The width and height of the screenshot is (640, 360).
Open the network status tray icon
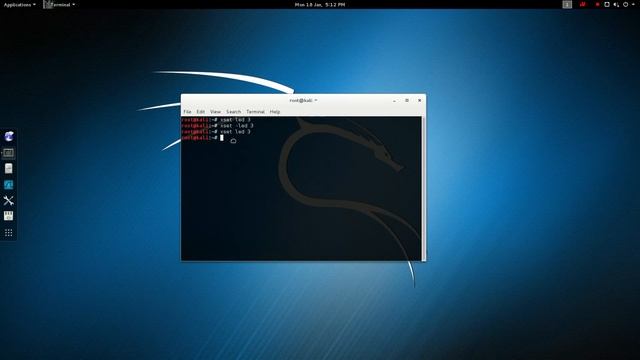(607, 4)
